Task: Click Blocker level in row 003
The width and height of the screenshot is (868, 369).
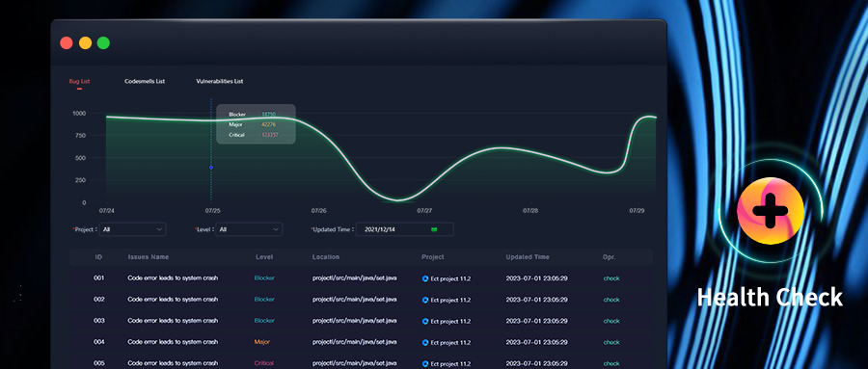Action: [264, 321]
